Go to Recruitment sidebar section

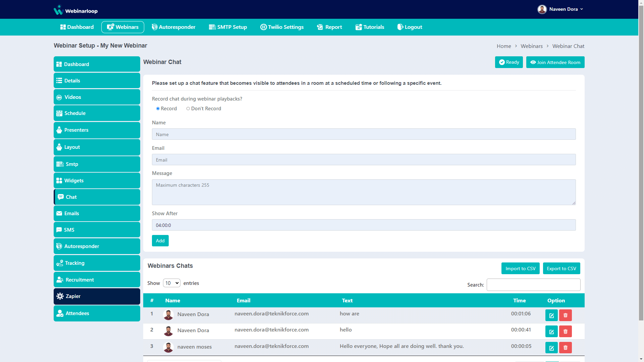point(97,280)
